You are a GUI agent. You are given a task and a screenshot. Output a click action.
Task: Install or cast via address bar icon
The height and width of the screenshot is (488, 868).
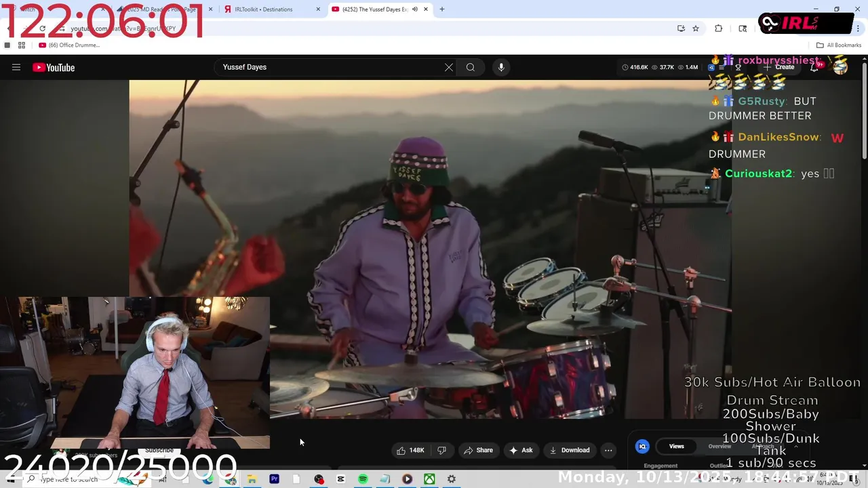click(681, 28)
